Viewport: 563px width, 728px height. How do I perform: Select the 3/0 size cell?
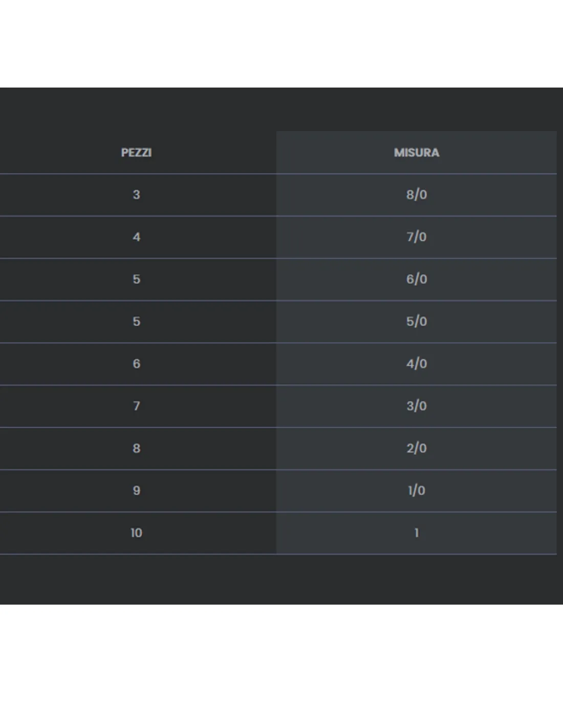click(x=416, y=406)
